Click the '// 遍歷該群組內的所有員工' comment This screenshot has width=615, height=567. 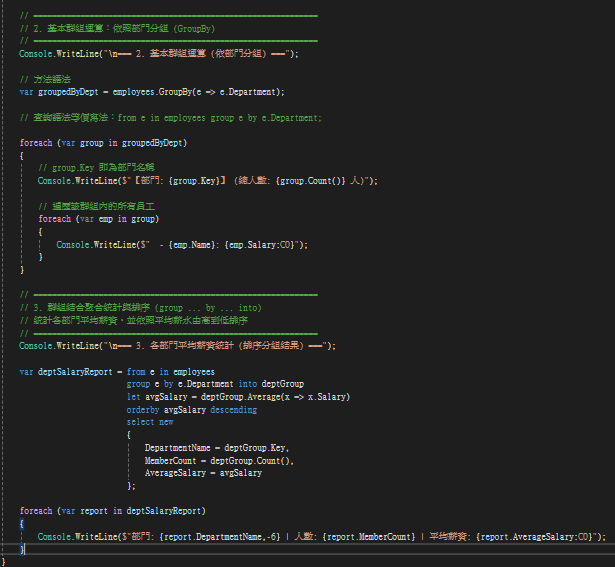point(96,206)
